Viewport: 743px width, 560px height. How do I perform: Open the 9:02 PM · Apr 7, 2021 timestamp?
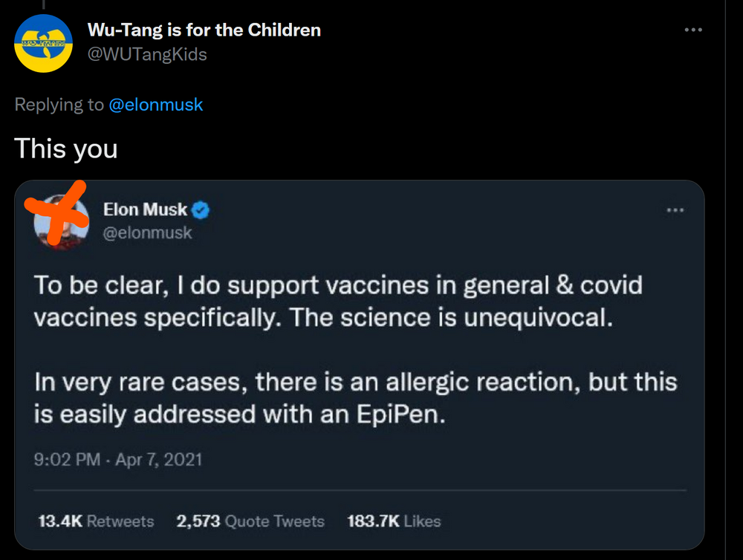tap(118, 460)
